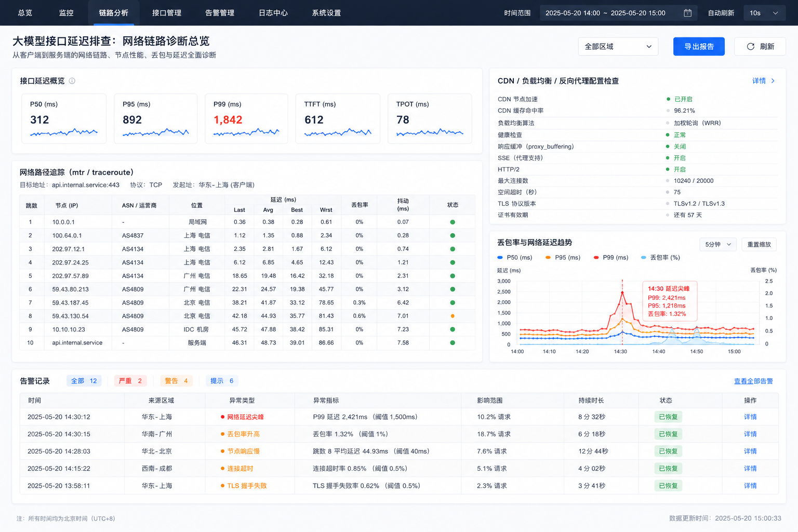Open the 日志中心 tab
The width and height of the screenshot is (798, 532).
pos(273,13)
